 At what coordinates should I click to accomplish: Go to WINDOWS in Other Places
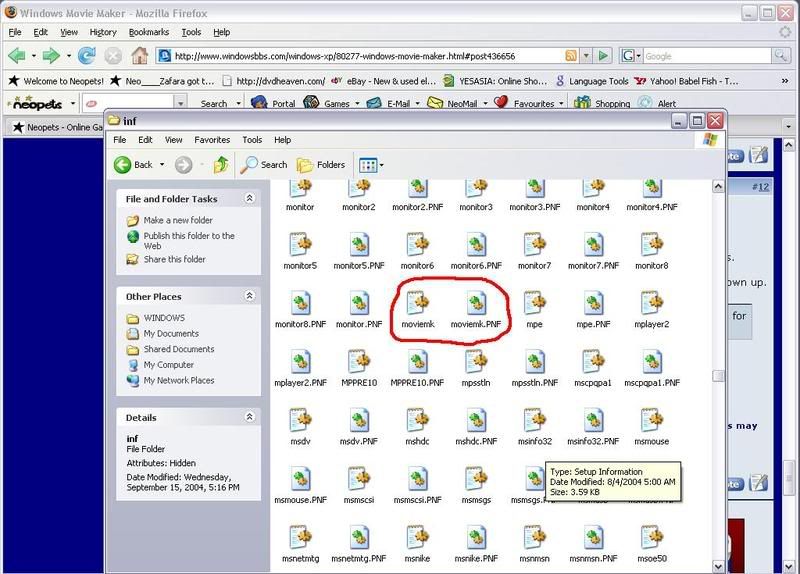point(164,318)
